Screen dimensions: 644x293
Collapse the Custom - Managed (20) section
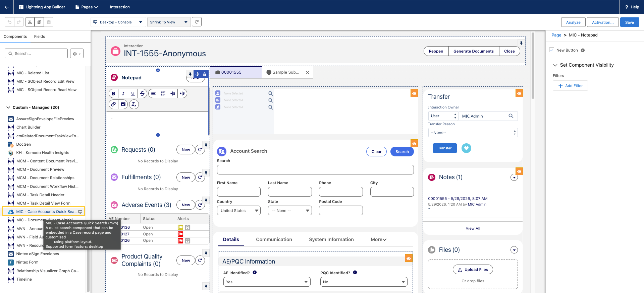(x=8, y=107)
